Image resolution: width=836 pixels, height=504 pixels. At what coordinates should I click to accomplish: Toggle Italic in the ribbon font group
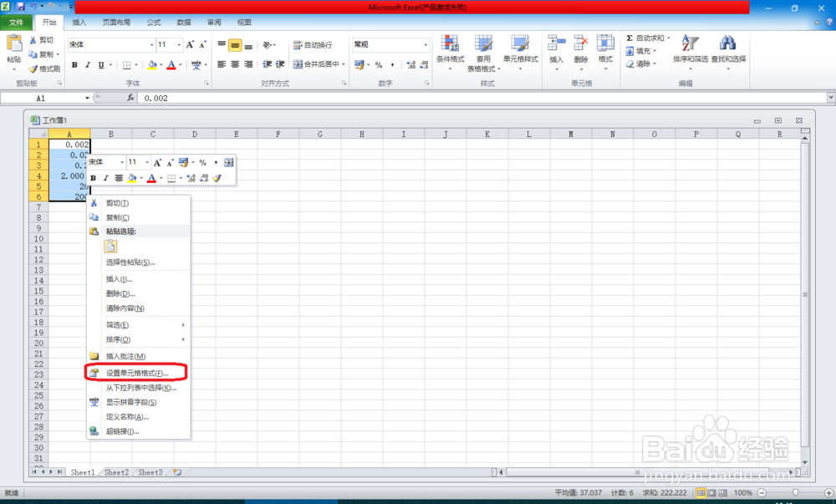tap(88, 65)
